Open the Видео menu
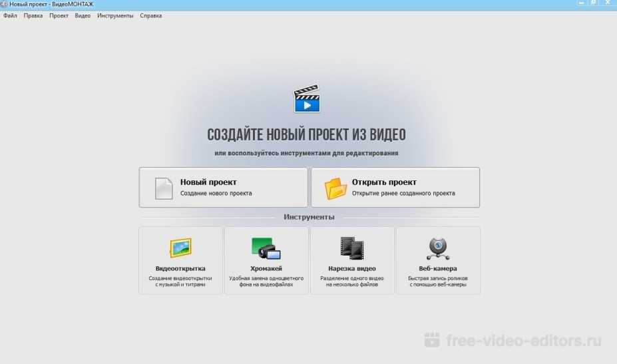617x364 pixels. [83, 15]
